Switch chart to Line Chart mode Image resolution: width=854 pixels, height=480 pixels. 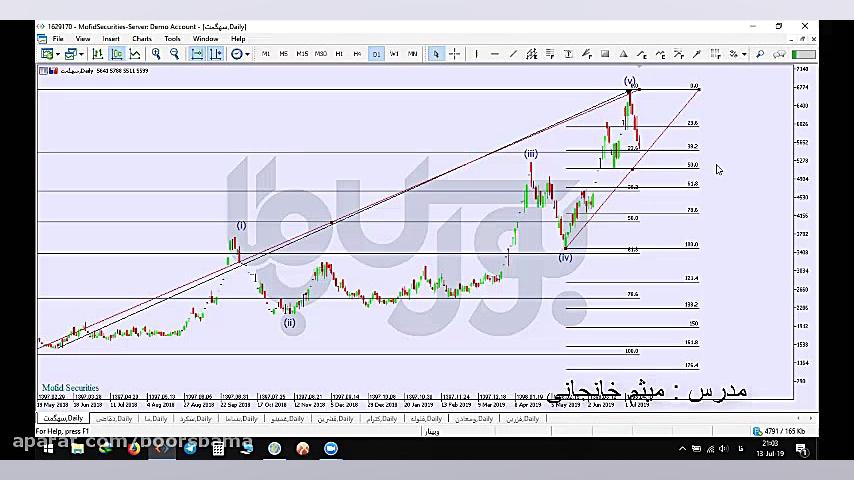[x=135, y=54]
